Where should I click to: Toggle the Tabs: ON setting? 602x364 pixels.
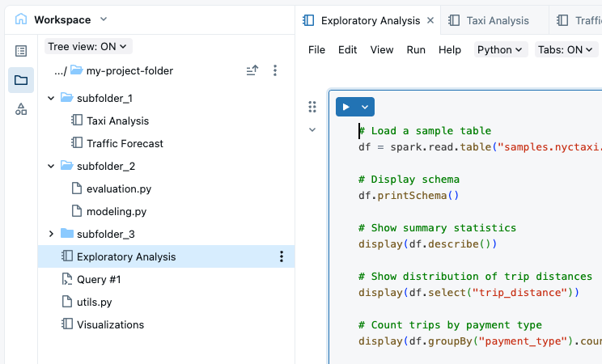[565, 49]
